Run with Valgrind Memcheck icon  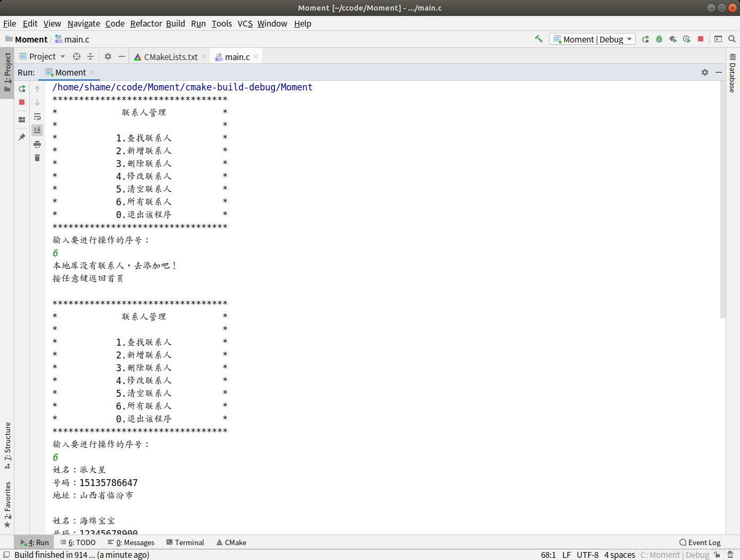(x=673, y=39)
